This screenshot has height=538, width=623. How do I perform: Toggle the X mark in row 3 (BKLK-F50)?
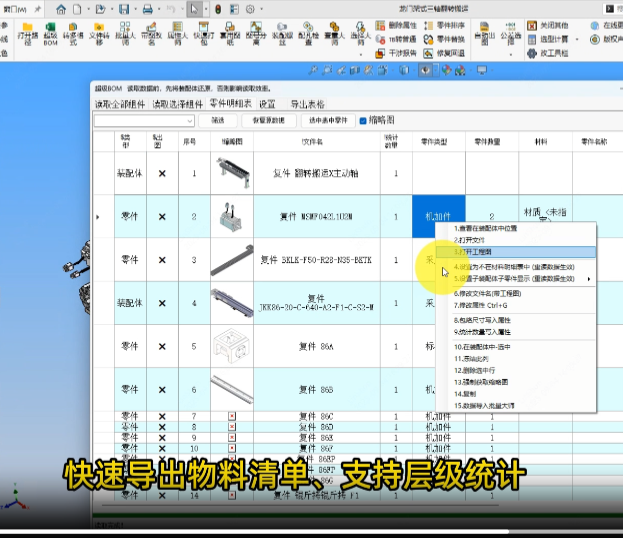(x=162, y=260)
